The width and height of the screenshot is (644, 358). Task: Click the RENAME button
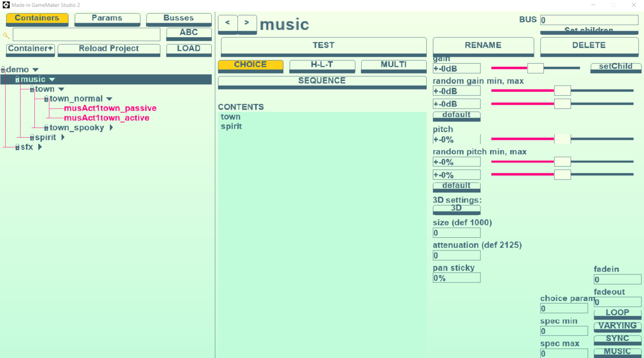(483, 46)
